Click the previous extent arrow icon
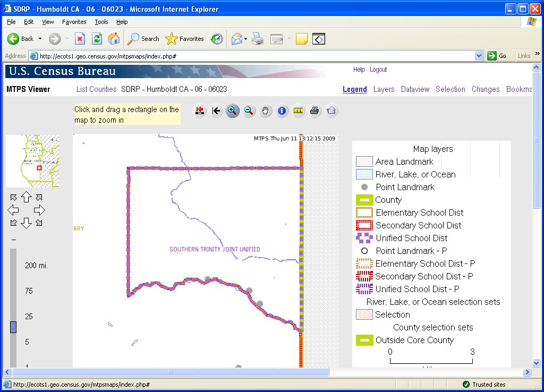 tap(216, 111)
